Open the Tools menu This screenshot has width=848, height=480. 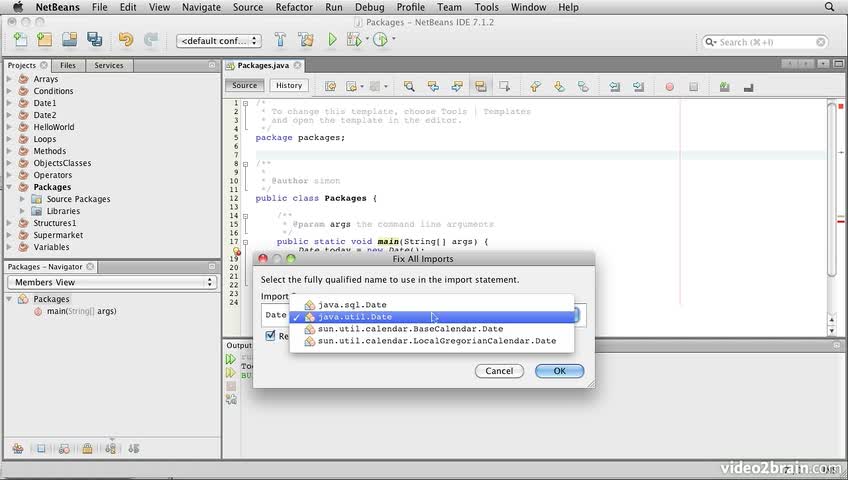[x=487, y=7]
